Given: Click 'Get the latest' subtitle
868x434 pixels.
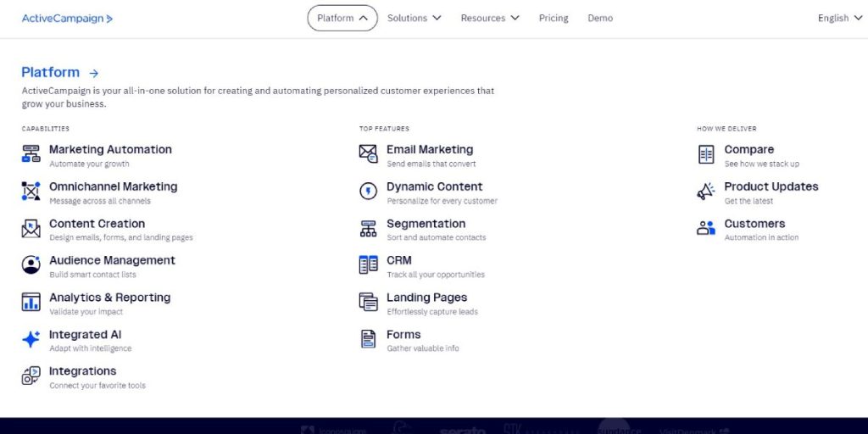Looking at the screenshot, I should (x=748, y=201).
